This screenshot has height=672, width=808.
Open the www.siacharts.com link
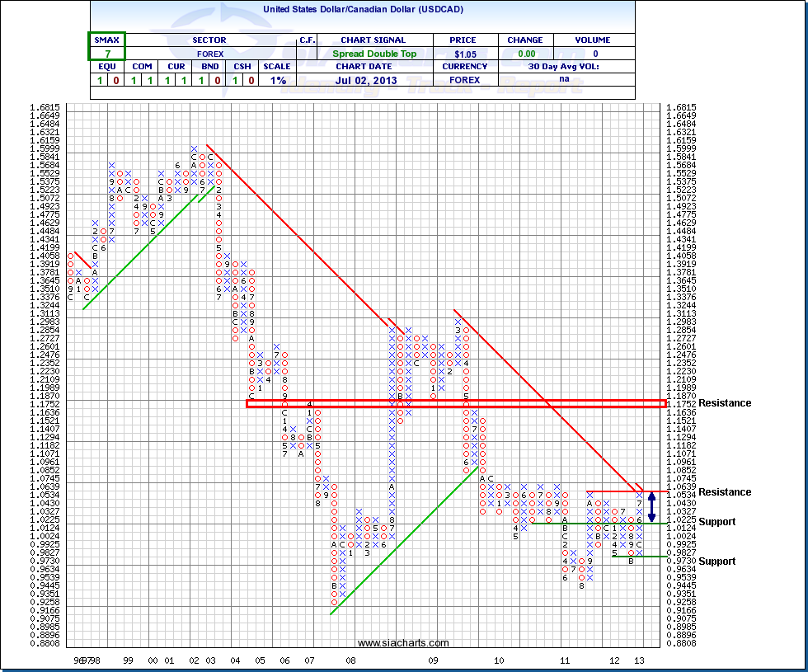404,643
